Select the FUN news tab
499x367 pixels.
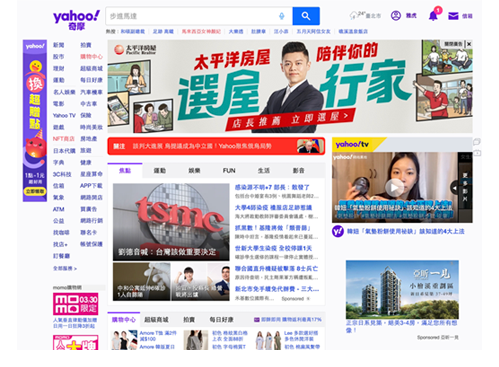tap(229, 171)
